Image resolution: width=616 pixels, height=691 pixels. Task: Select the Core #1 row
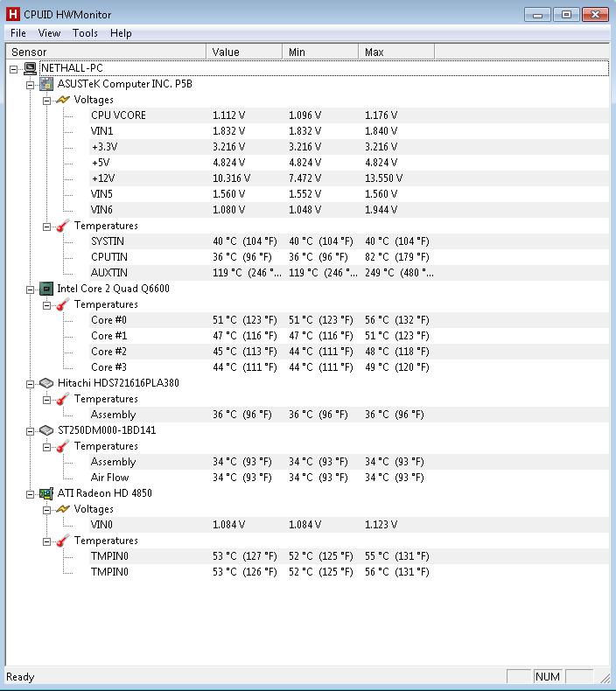click(349, 336)
